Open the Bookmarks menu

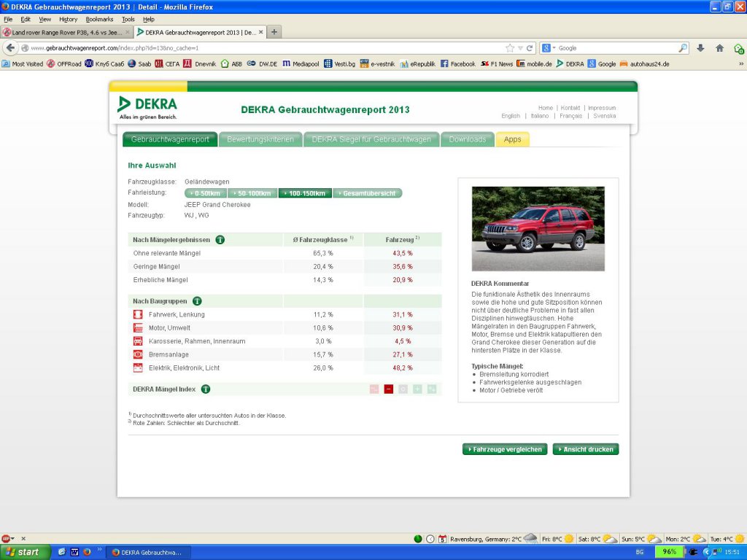click(x=99, y=19)
